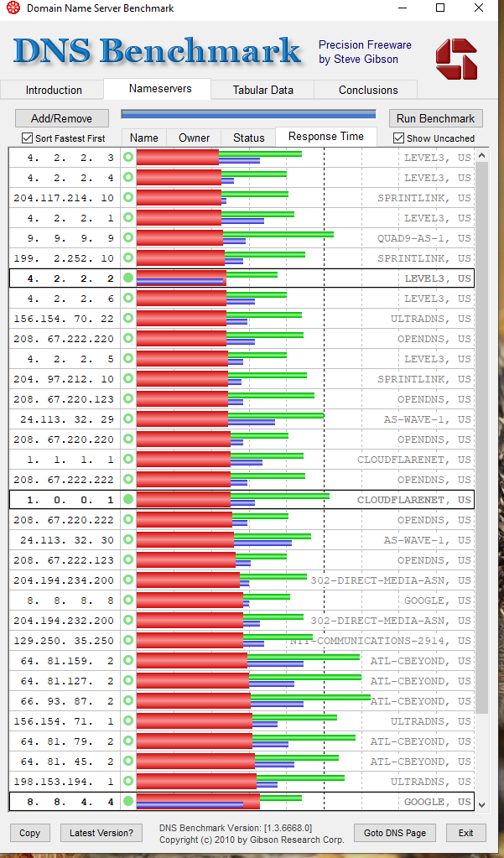Click status circle for 8.8.8.8
Screen dimensions: 504x858
pos(128,600)
